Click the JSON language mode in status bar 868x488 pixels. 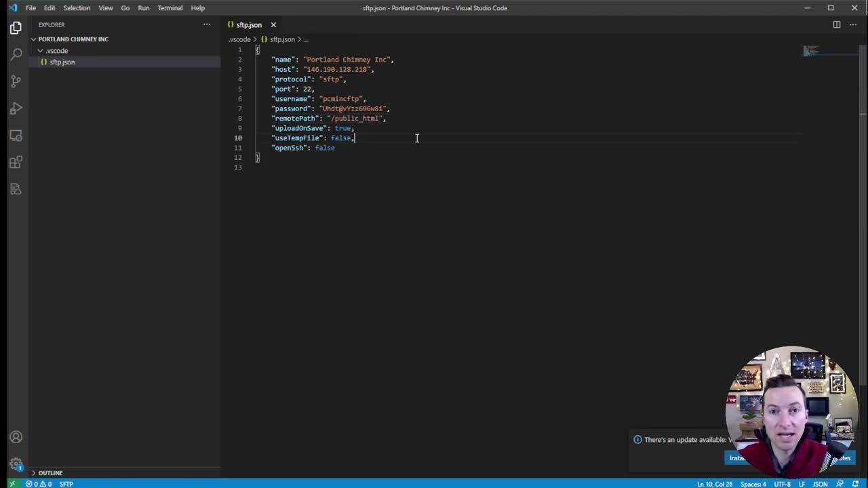[820, 484]
